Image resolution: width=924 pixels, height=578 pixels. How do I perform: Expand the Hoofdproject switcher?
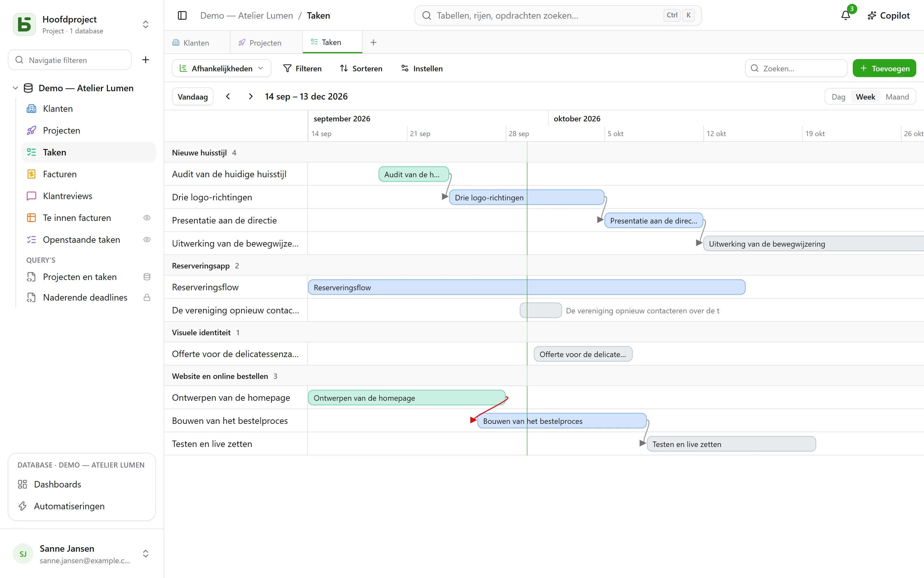[x=145, y=24]
